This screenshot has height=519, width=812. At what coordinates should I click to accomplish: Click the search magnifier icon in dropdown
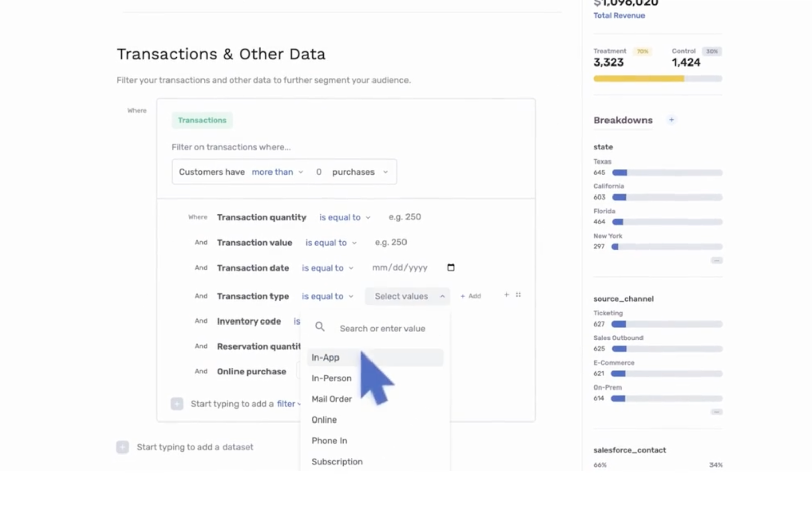click(x=320, y=327)
